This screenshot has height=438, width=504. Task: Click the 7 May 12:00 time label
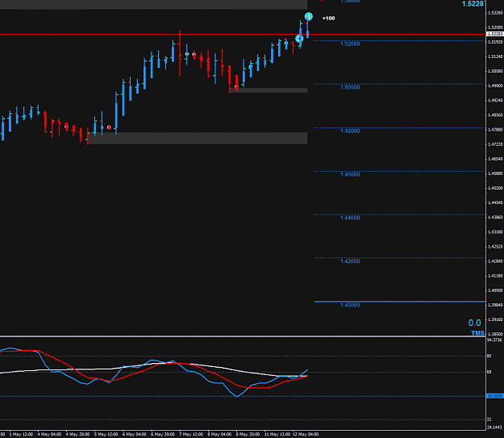click(191, 435)
